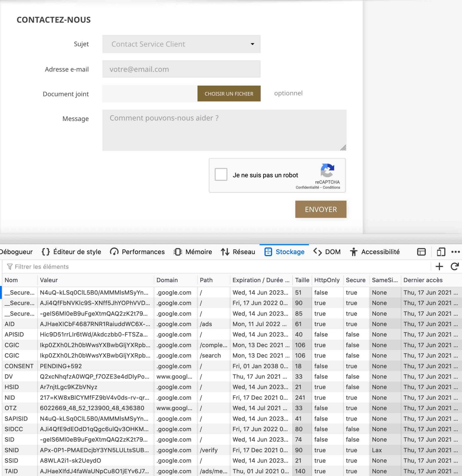Open the Réseau tab
The height and width of the screenshot is (476, 462).
point(238,252)
